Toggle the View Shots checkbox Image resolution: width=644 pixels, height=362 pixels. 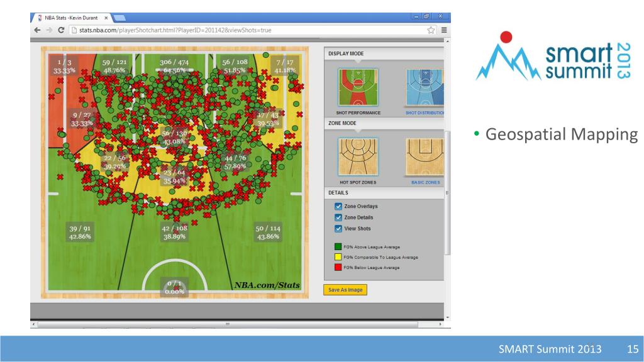pyautogui.click(x=338, y=229)
